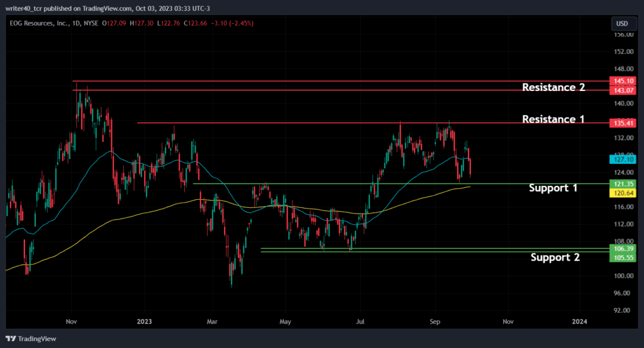Click the May time axis label
Image resolution: width=644 pixels, height=348 pixels.
click(x=285, y=322)
